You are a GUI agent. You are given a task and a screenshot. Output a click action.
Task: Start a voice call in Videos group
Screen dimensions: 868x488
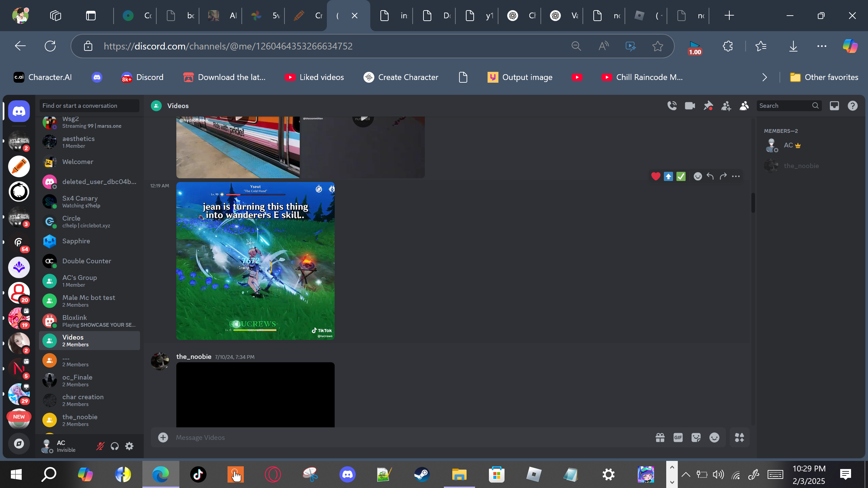pos(672,106)
